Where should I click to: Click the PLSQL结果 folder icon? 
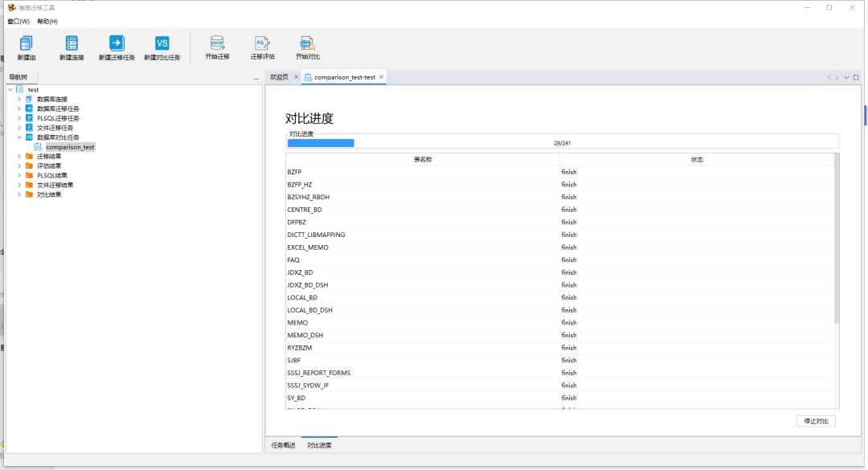29,175
